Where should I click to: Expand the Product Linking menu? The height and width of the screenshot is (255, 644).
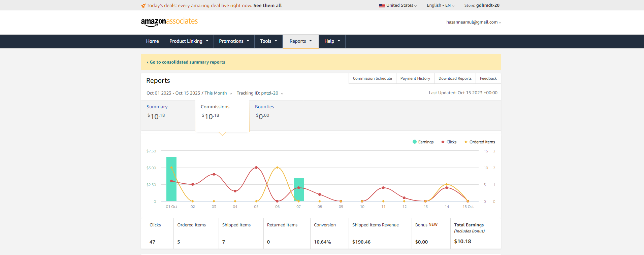pyautogui.click(x=189, y=41)
